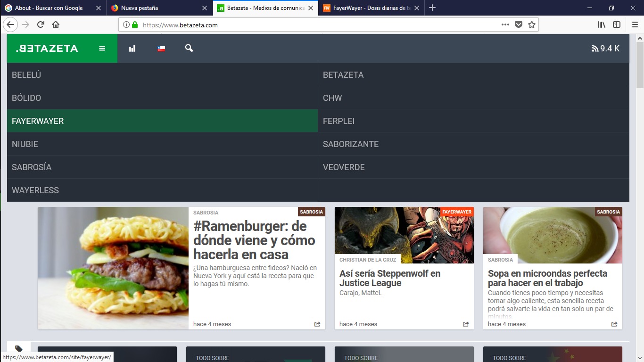Click author CHRISTIAN DE LA CRUZ label
This screenshot has height=362, width=644.
pyautogui.click(x=368, y=260)
